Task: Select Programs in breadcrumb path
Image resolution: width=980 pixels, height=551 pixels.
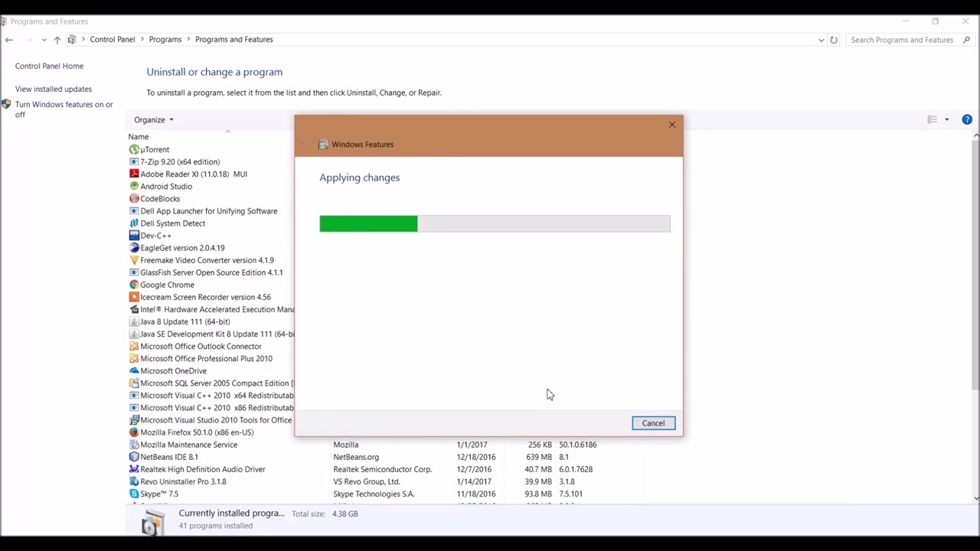Action: [x=165, y=39]
